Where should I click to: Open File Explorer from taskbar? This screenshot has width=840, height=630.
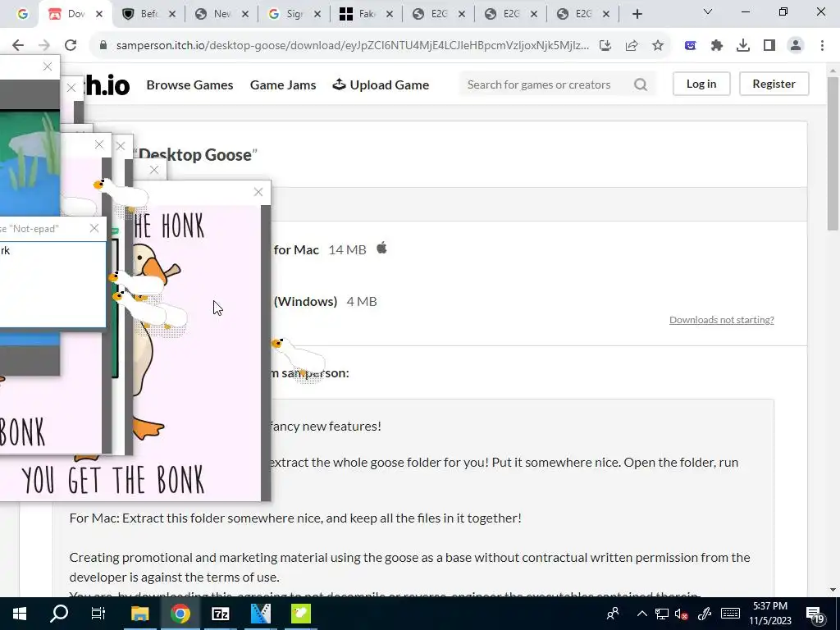(x=139, y=614)
